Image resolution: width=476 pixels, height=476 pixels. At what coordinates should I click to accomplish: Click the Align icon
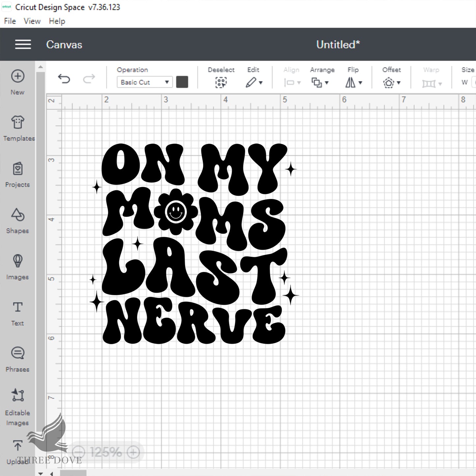point(289,83)
